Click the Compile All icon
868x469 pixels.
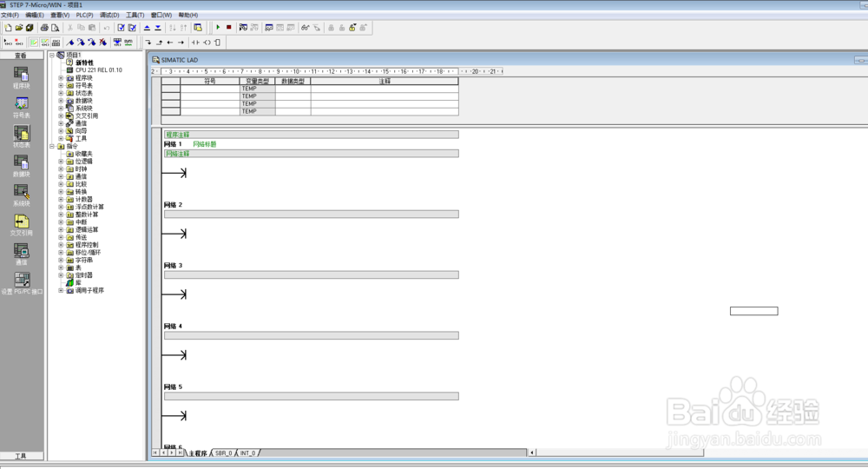132,28
